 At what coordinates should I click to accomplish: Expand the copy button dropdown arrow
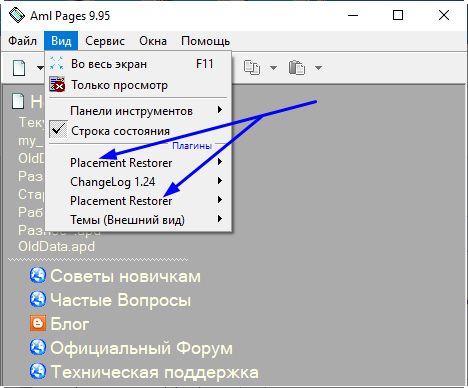[273, 68]
